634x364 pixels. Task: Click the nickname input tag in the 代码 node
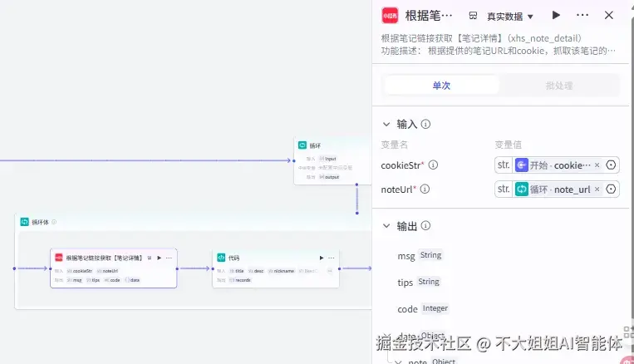(x=282, y=271)
